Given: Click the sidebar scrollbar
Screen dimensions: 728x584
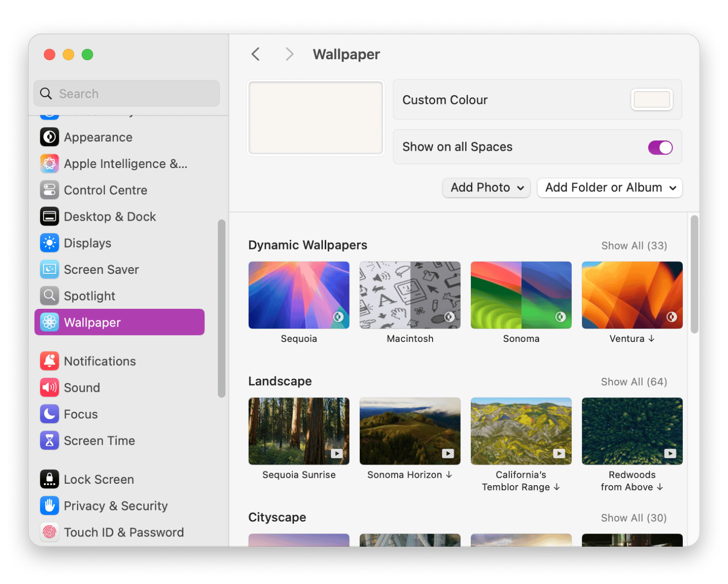Looking at the screenshot, I should point(222,309).
